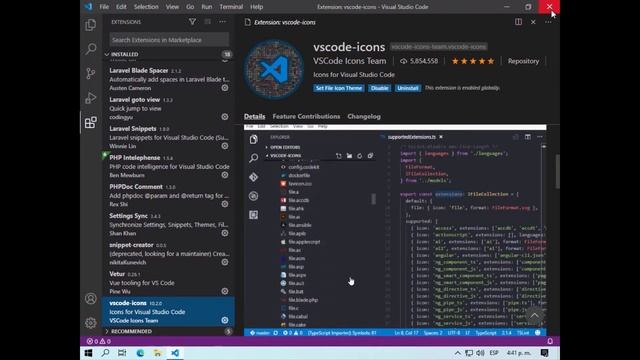Select Laravel Blade Spacer extension

pos(168,79)
